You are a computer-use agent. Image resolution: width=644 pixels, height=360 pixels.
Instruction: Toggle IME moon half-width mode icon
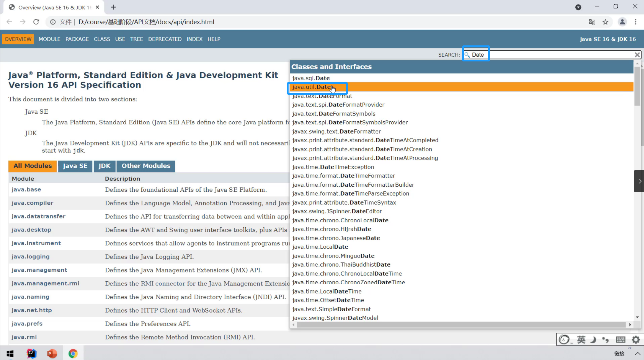pos(593,340)
